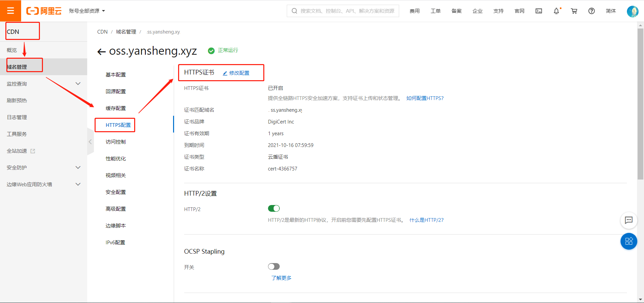Open the chat feedback floating icon

tap(629, 220)
